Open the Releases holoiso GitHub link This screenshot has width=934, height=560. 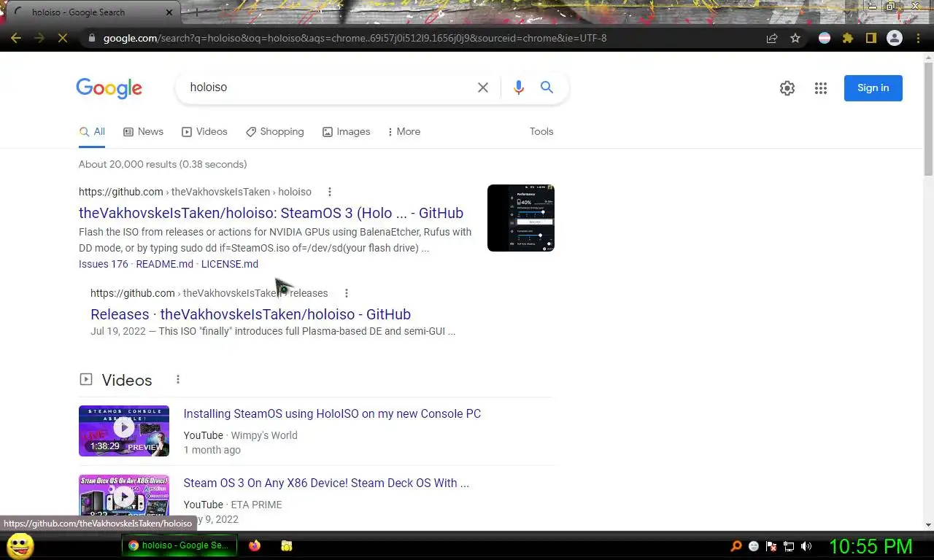250,314
